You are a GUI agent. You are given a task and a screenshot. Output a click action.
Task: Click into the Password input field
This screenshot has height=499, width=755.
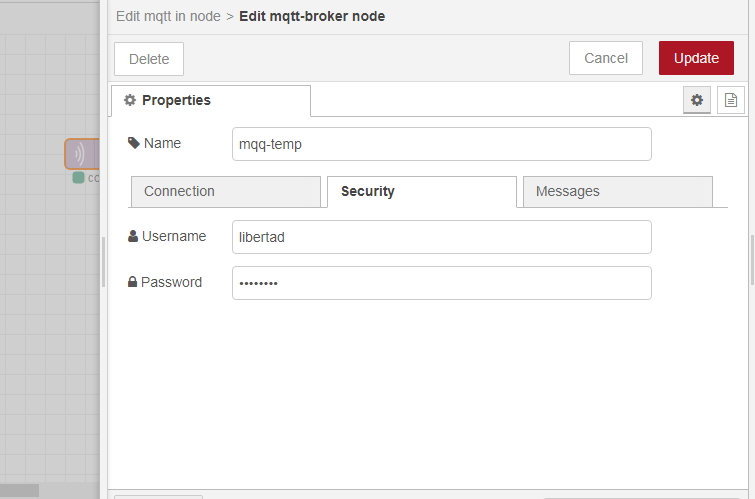tap(441, 283)
